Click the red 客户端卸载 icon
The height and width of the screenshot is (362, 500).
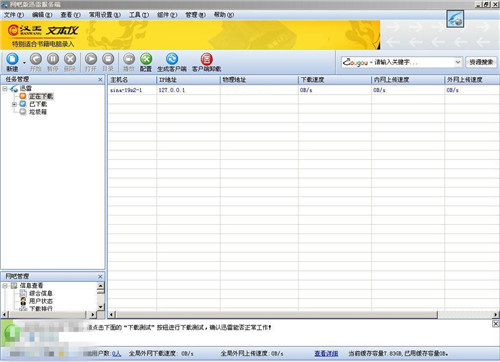207,59
